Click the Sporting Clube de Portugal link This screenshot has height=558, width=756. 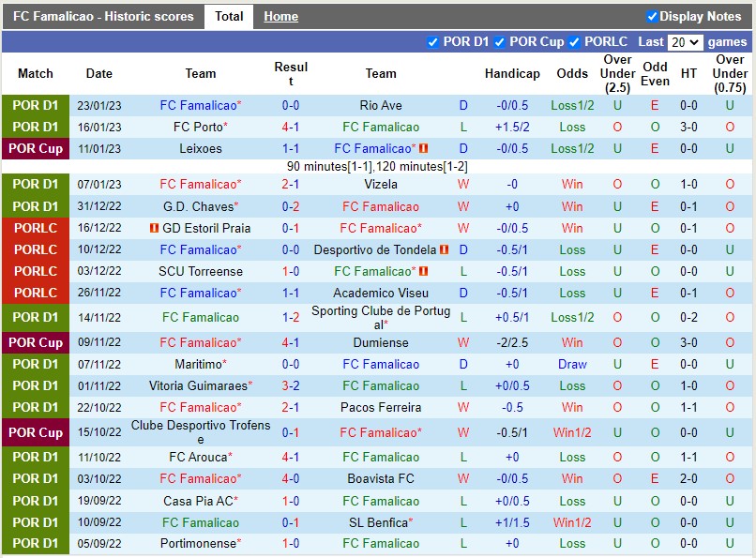380,316
